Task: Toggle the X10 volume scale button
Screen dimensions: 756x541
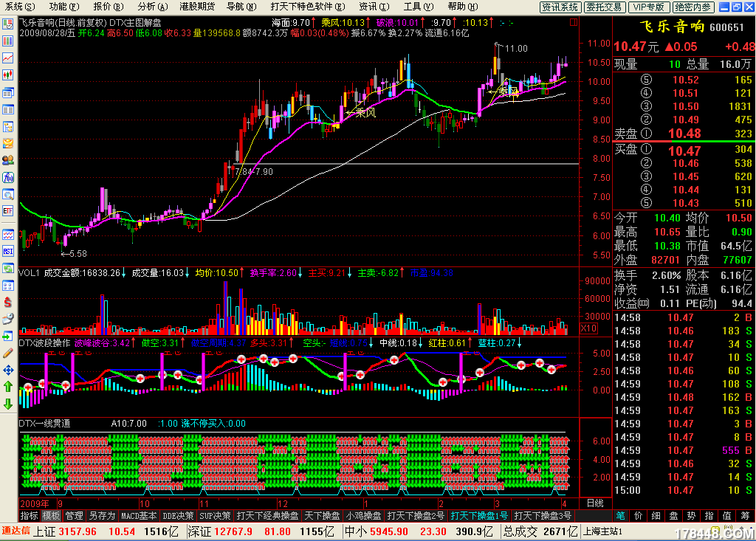Action: [589, 328]
